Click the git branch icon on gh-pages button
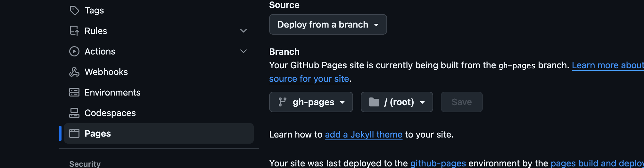 [x=282, y=102]
